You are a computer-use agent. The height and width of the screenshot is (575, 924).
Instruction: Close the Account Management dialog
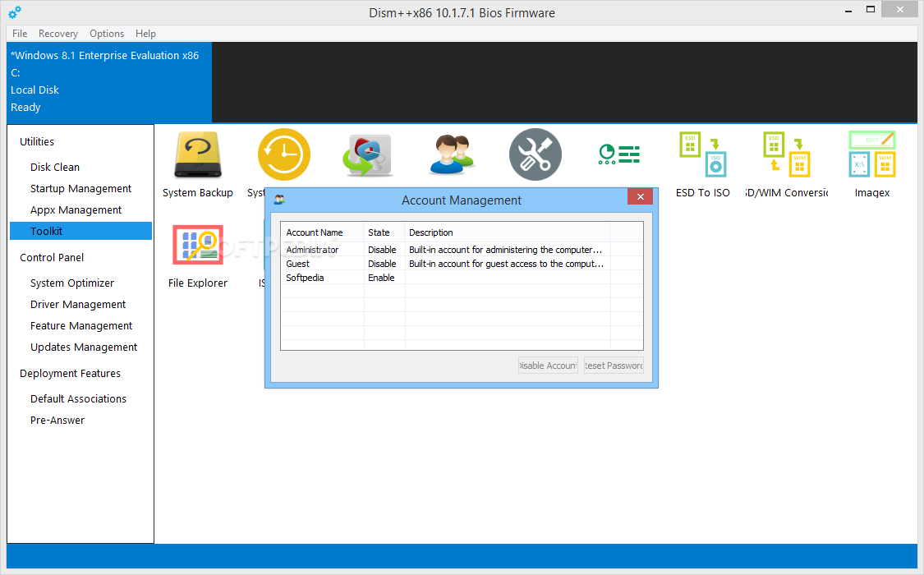(640, 196)
